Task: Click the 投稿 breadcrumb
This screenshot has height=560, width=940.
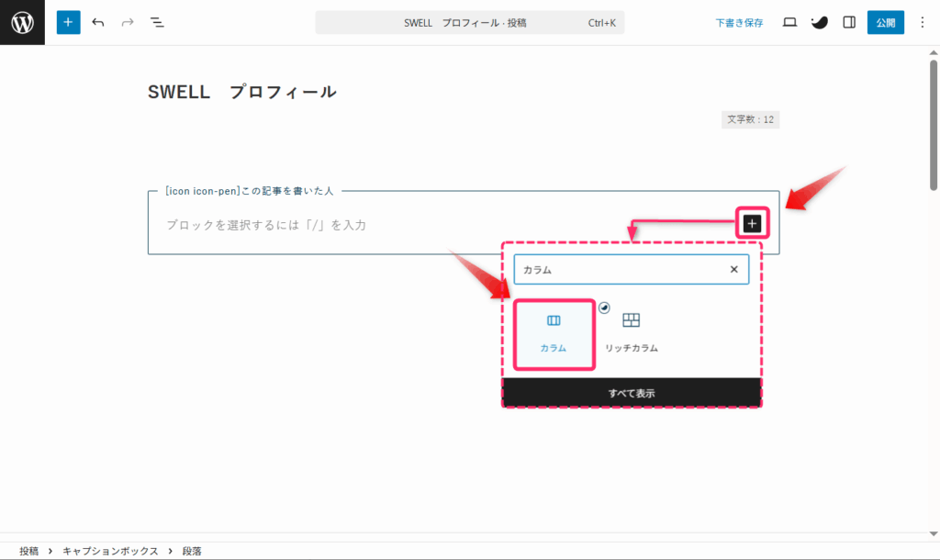Action: [28, 551]
